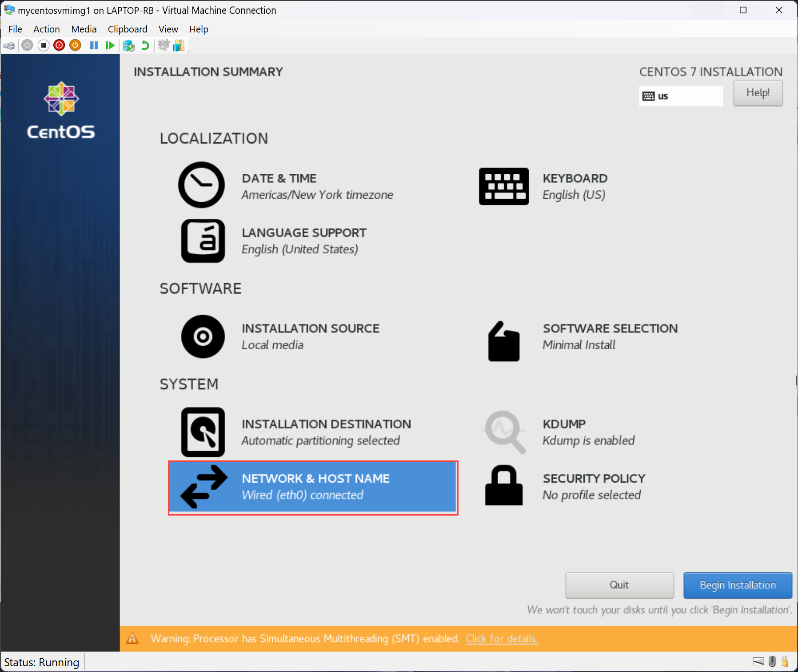This screenshot has width=798, height=672.
Task: Open the Media menu
Action: click(84, 29)
